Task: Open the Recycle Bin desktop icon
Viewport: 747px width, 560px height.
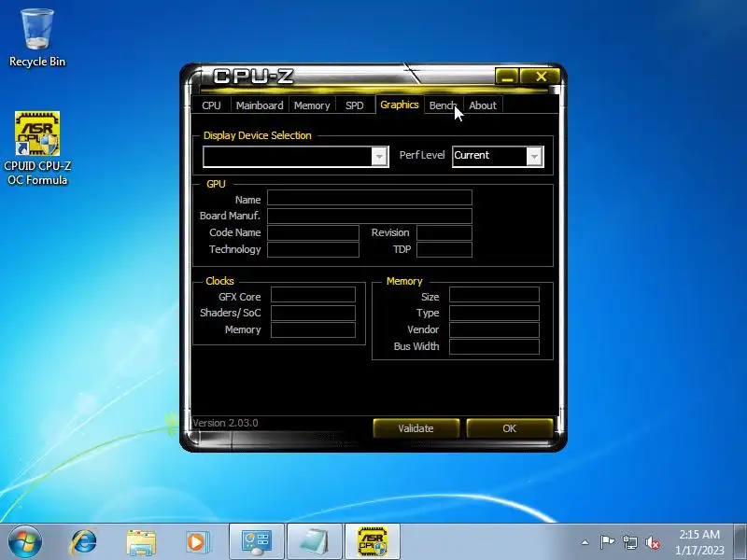Action: [x=37, y=38]
